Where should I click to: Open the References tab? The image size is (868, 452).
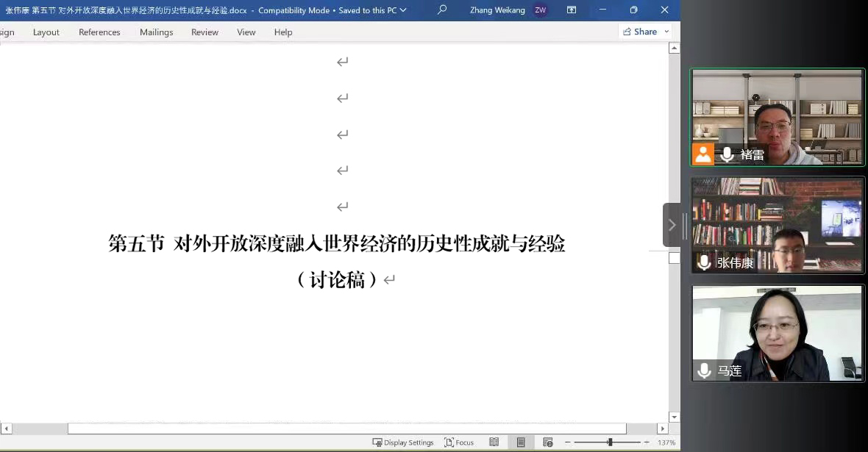pyautogui.click(x=99, y=32)
